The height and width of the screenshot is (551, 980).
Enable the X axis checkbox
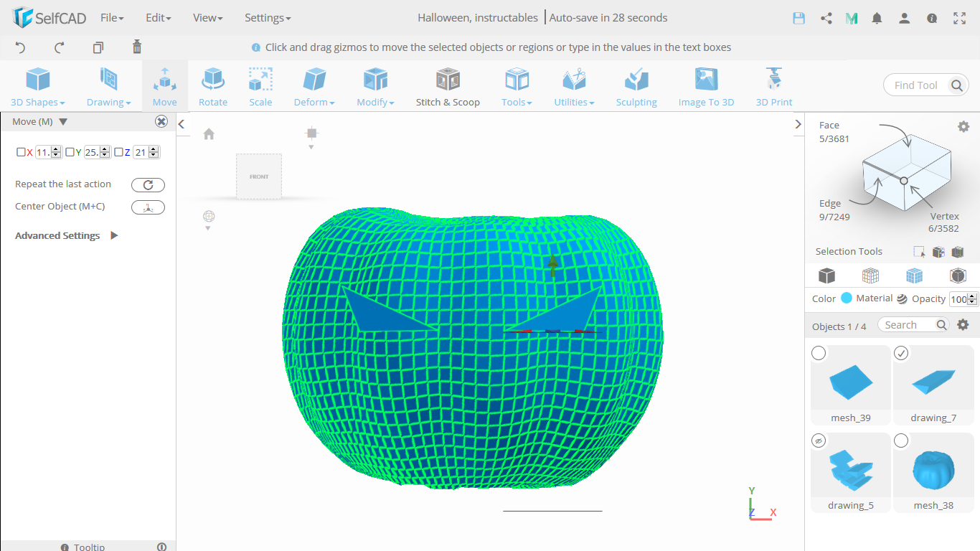click(x=21, y=152)
